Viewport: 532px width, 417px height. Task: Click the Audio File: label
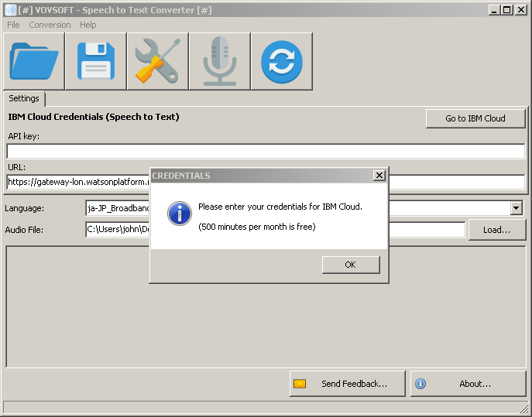tap(24, 230)
